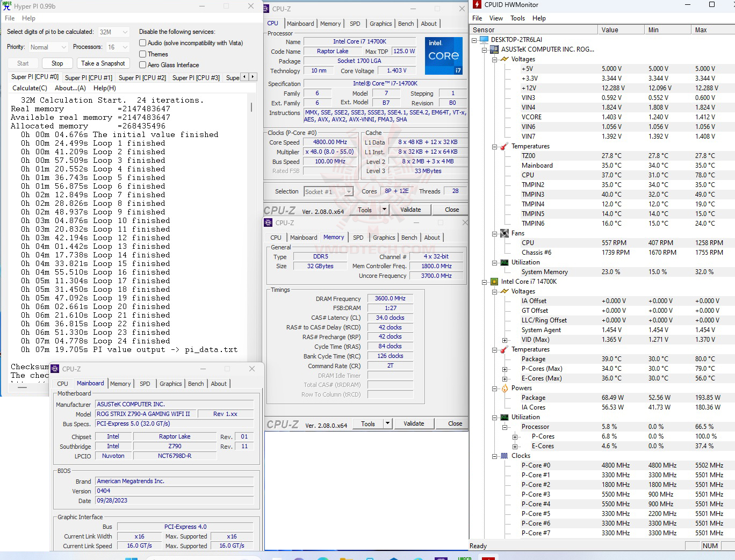Expand the VID (Max) node
This screenshot has width=735, height=560.
tap(505, 340)
